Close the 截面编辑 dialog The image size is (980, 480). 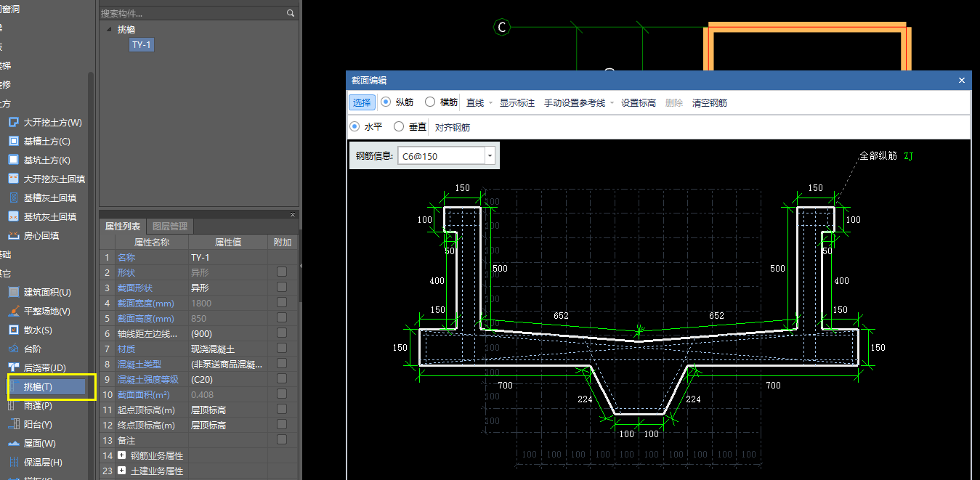(962, 81)
